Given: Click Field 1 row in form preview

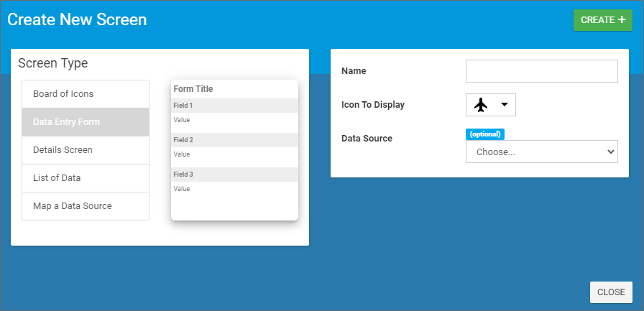Looking at the screenshot, I should 234,106.
